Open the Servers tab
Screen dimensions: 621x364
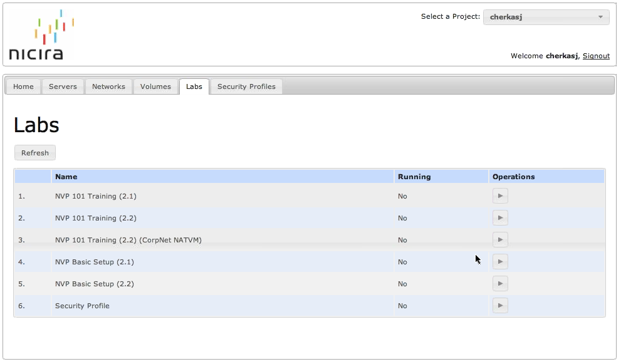[x=63, y=86]
